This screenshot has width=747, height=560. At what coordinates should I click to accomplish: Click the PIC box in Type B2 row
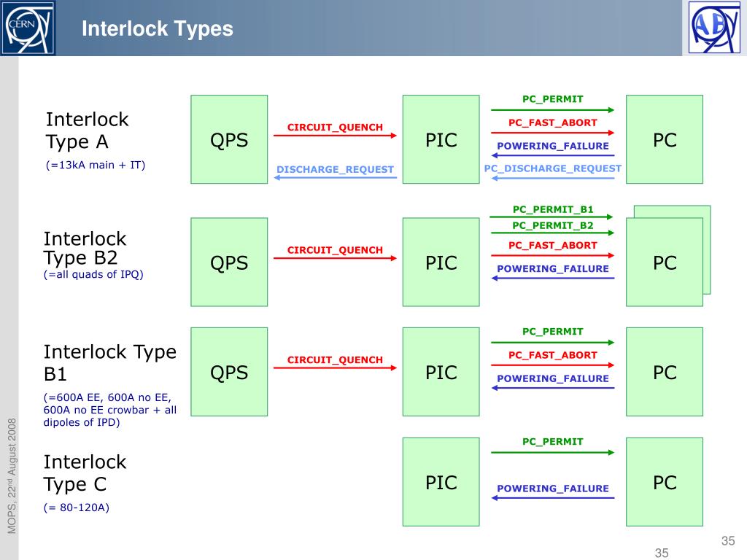pos(441,262)
